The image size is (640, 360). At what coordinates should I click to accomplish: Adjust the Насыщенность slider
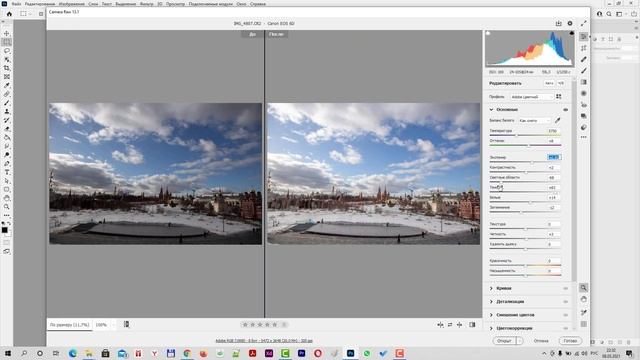tap(525, 276)
